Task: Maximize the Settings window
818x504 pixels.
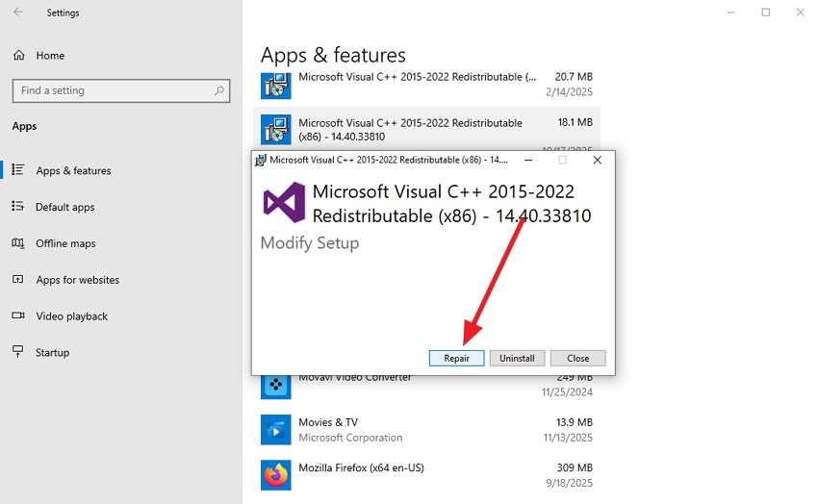Action: point(766,13)
